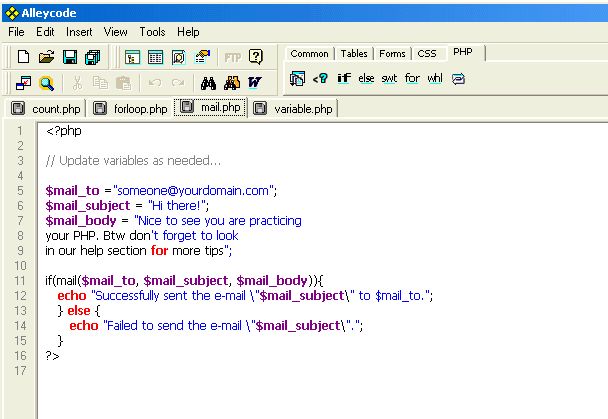Insert an if statement from the PHP toolbar
The height and width of the screenshot is (419, 608).
[x=344, y=78]
